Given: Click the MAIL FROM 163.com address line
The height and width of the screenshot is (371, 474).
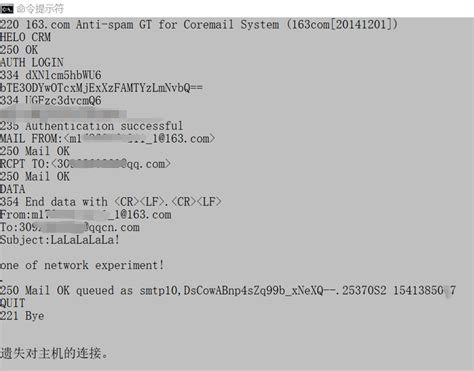Looking at the screenshot, I should [x=108, y=138].
